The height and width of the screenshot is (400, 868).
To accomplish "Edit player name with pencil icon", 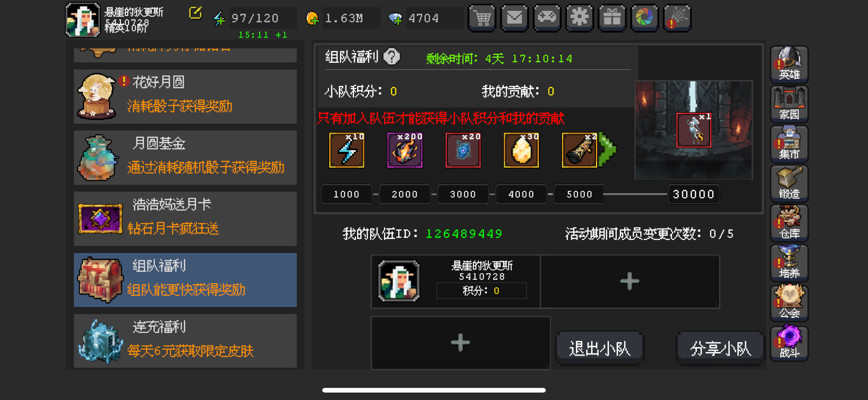I will pos(195,13).
